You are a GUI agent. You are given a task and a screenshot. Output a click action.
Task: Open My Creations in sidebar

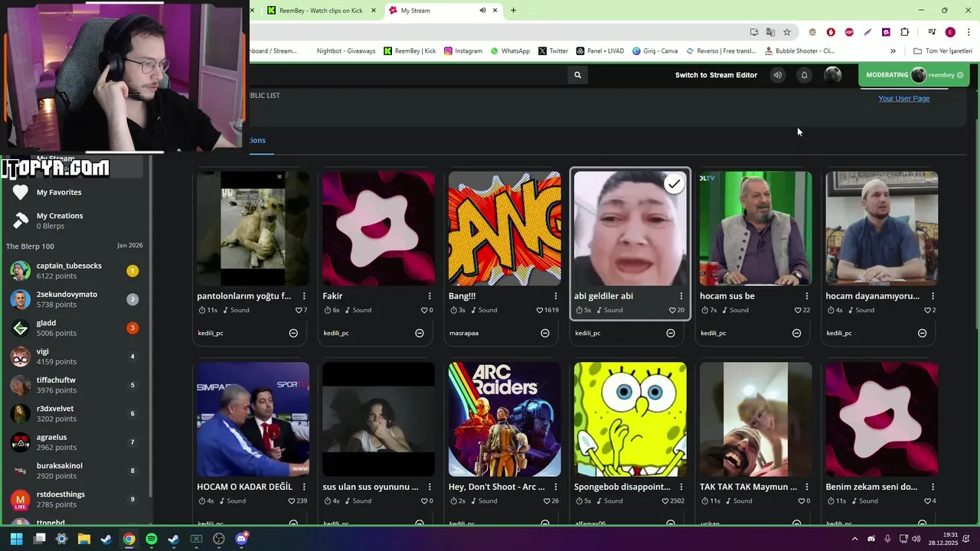(x=60, y=220)
